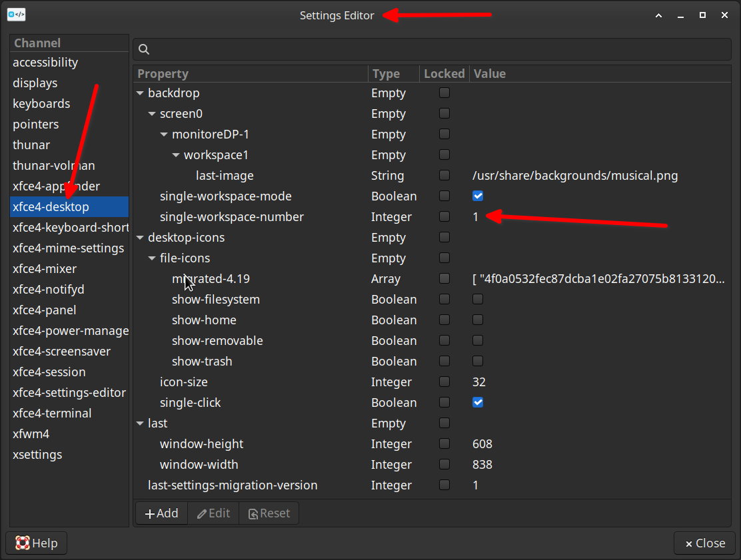Select the window-height property
Screen dimensions: 741x560
point(432,444)
